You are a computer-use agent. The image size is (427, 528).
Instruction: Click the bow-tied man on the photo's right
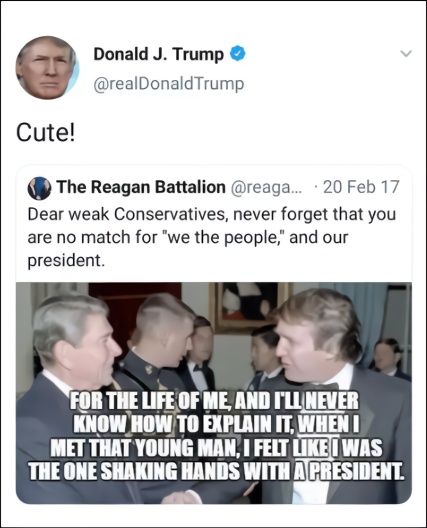(337, 387)
